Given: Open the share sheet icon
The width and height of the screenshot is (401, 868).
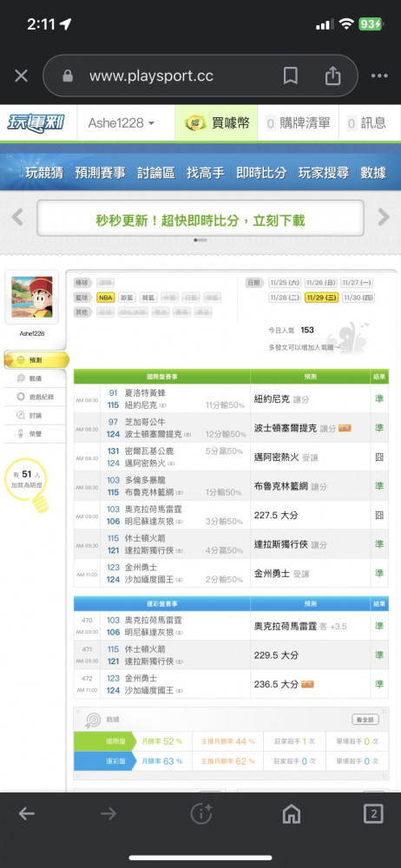Looking at the screenshot, I should pos(332,76).
